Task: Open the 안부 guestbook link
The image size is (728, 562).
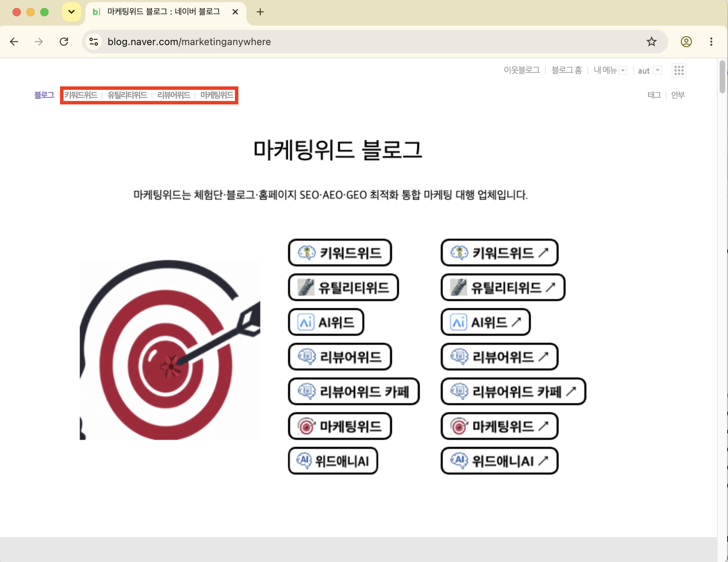Action: tap(678, 95)
